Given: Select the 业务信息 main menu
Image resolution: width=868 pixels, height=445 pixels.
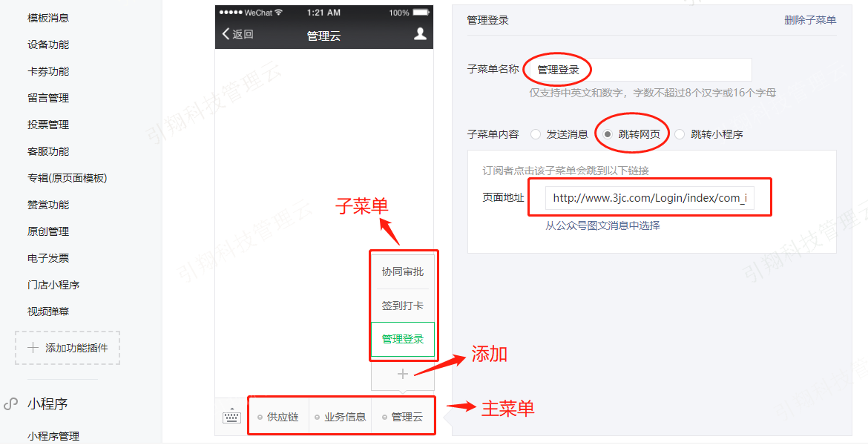Looking at the screenshot, I should tap(340, 417).
